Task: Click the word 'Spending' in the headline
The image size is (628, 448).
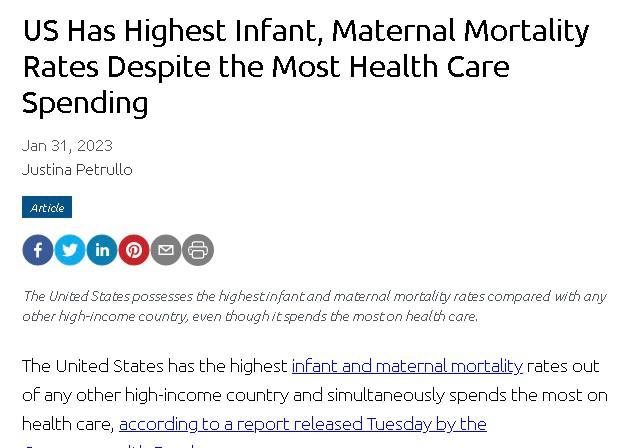Action: click(x=85, y=102)
